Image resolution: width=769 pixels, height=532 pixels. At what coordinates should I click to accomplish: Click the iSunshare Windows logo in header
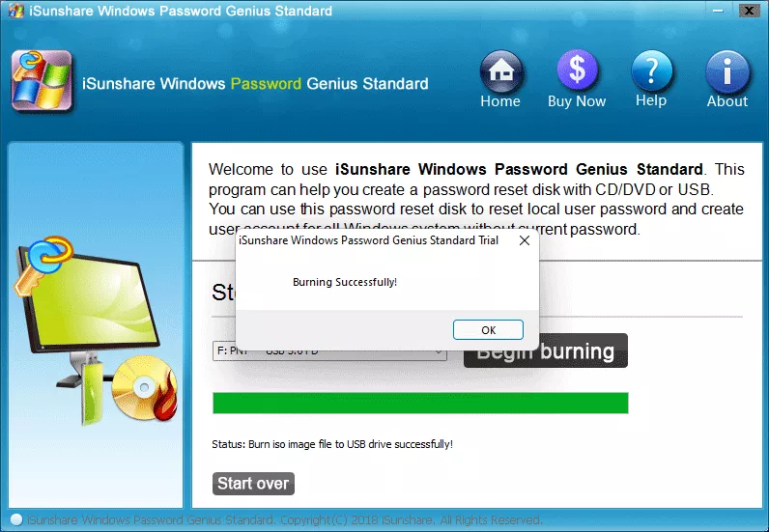43,80
